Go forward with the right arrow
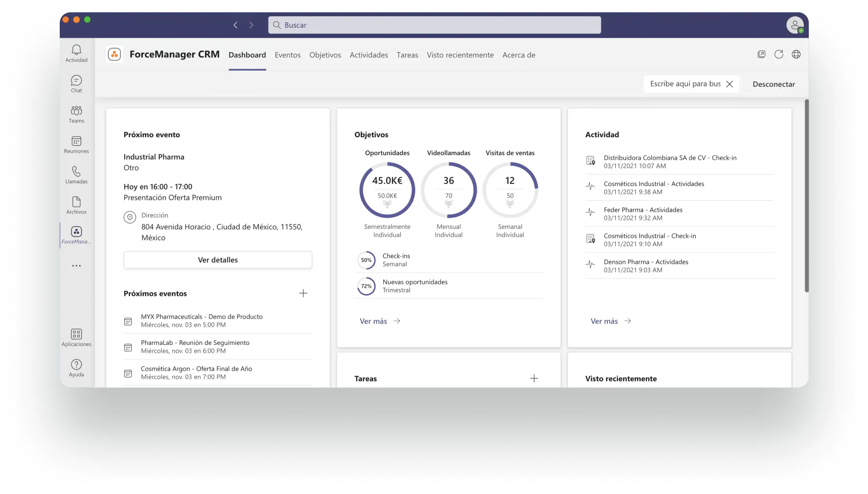Viewport: 868px width, 494px height. point(251,25)
